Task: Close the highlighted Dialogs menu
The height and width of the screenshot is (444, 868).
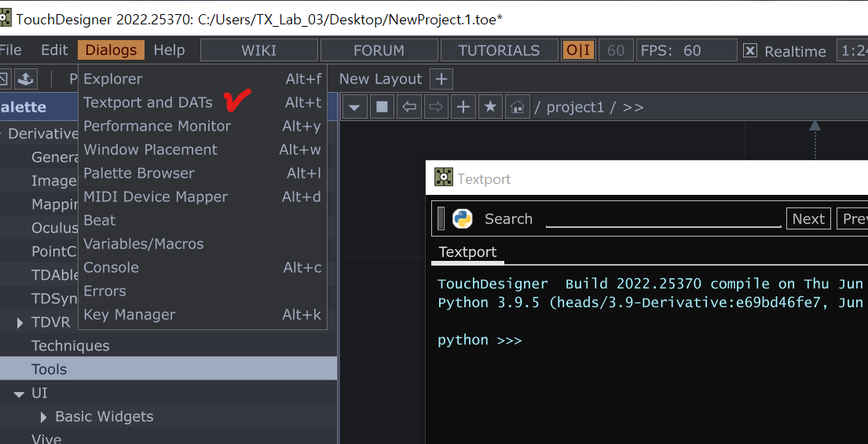Action: tap(112, 50)
